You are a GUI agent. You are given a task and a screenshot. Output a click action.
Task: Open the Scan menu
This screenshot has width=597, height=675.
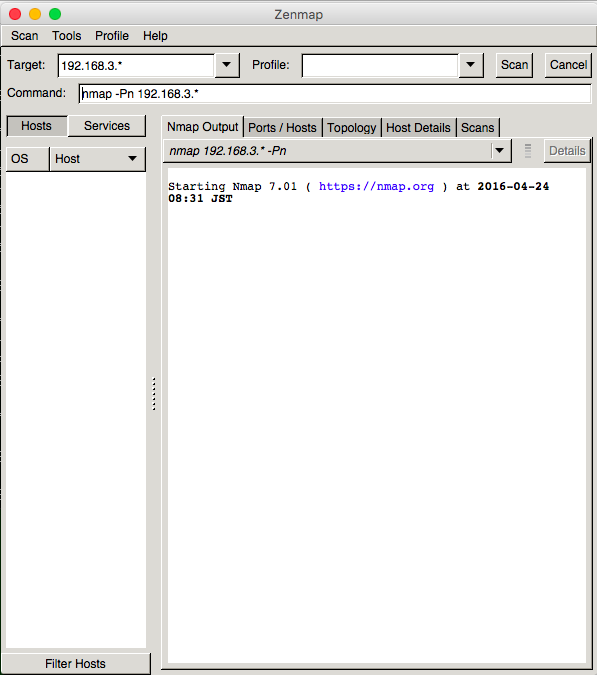(x=25, y=36)
